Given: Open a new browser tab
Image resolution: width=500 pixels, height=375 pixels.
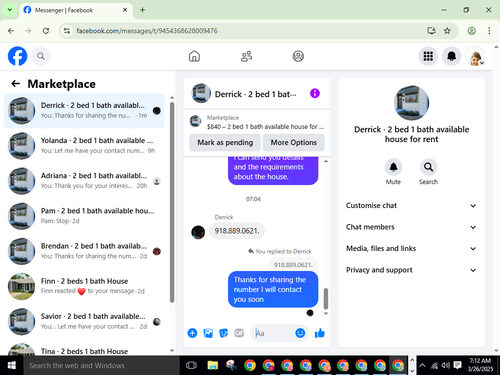Looking at the screenshot, I should (x=142, y=10).
